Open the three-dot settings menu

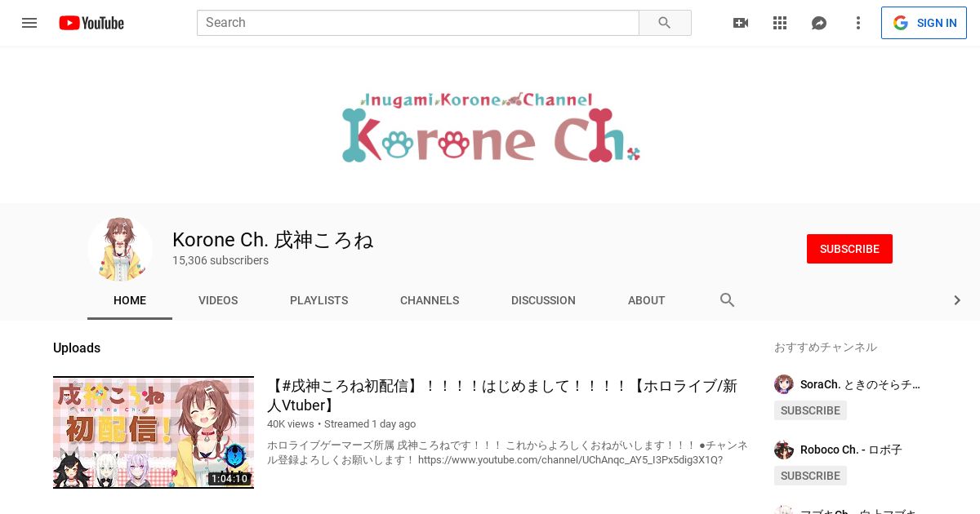[x=858, y=23]
